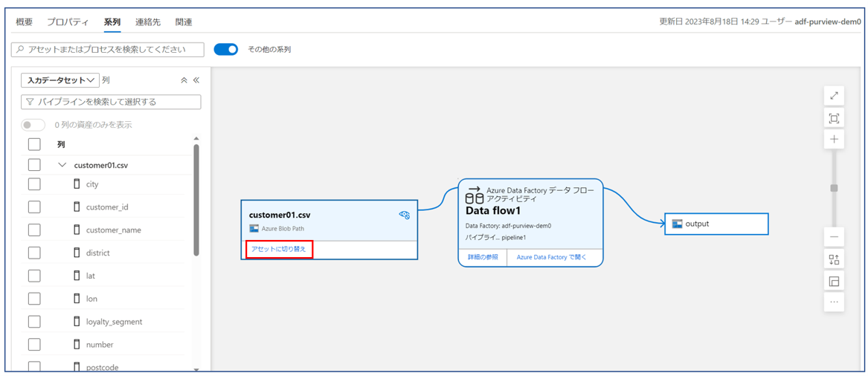Click the minimap panel icon in canvas toolbar
The width and height of the screenshot is (868, 376).
(x=834, y=282)
